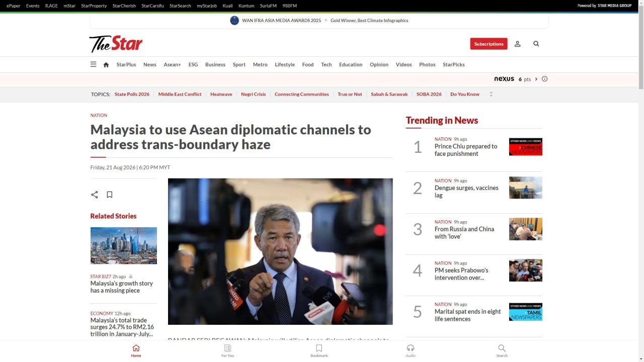Open 'Dengue surges, vaccines lag' story
Screen dimensions: 644x362
click(x=466, y=191)
